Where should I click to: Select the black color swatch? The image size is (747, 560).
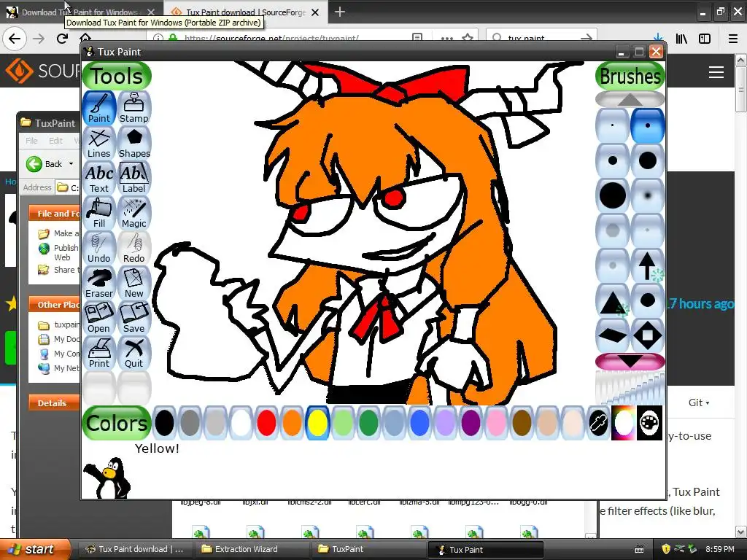click(165, 423)
